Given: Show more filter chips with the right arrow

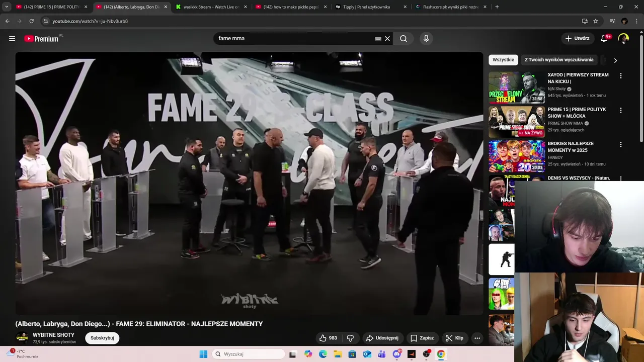Looking at the screenshot, I should (615, 60).
